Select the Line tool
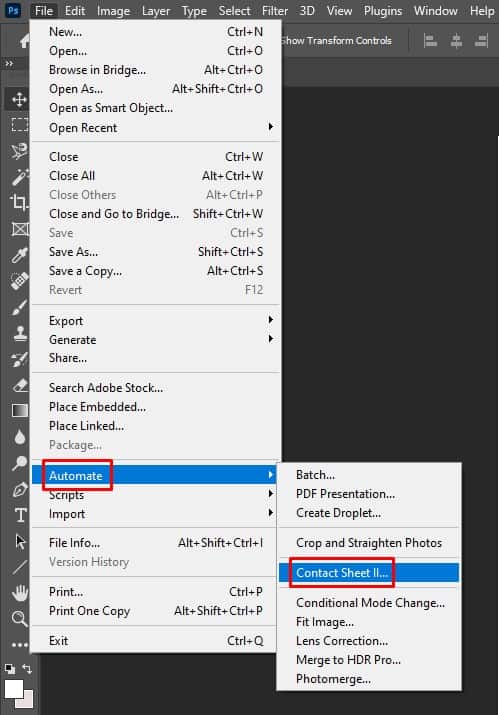The image size is (499, 715). coord(19,567)
